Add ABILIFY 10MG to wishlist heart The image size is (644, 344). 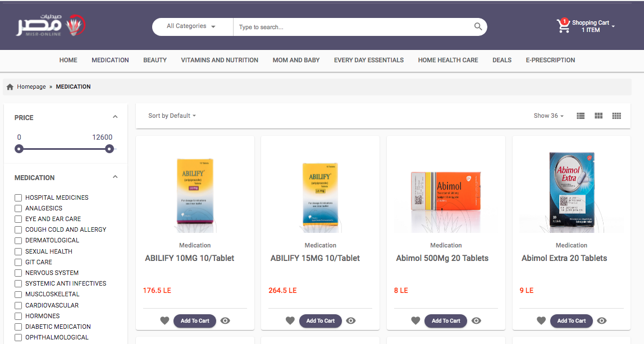pyautogui.click(x=165, y=321)
